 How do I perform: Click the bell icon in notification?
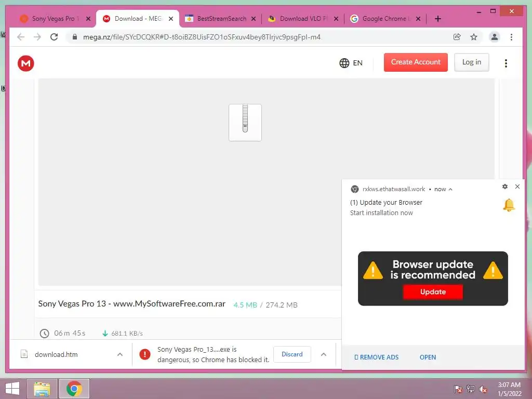click(509, 205)
